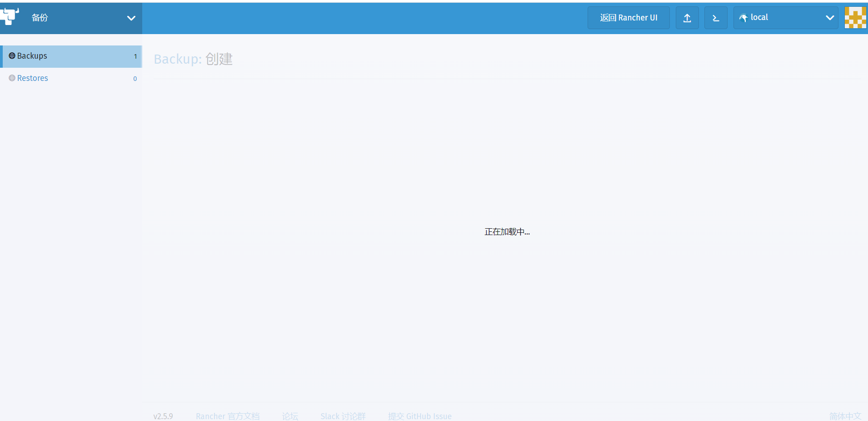Switch to Restores in the sidebar

(32, 78)
